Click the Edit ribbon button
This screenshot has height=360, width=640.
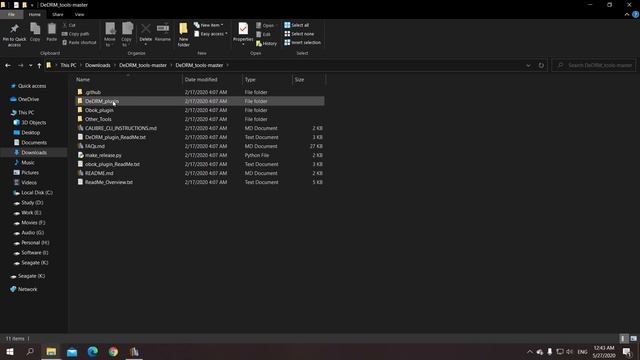(264, 34)
